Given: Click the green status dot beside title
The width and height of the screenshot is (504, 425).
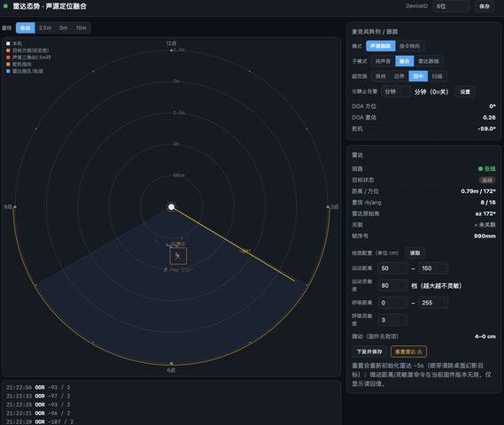Looking at the screenshot, I should tap(5, 6).
